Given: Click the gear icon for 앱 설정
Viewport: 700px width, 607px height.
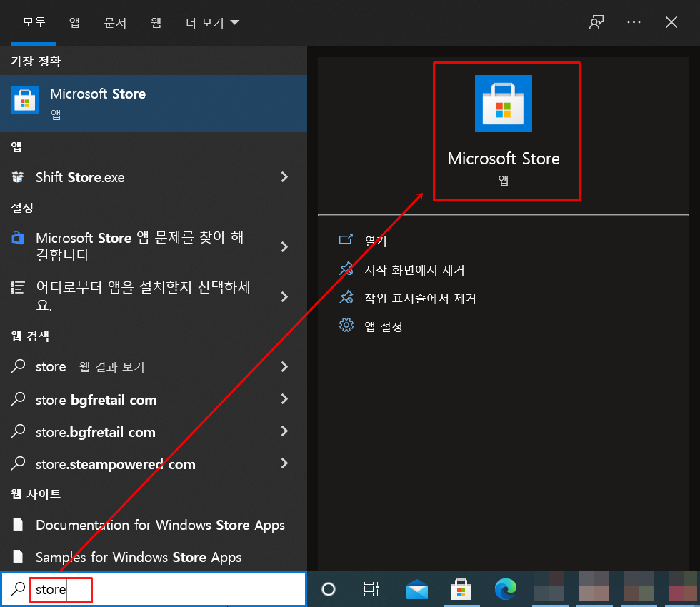Looking at the screenshot, I should coord(346,326).
